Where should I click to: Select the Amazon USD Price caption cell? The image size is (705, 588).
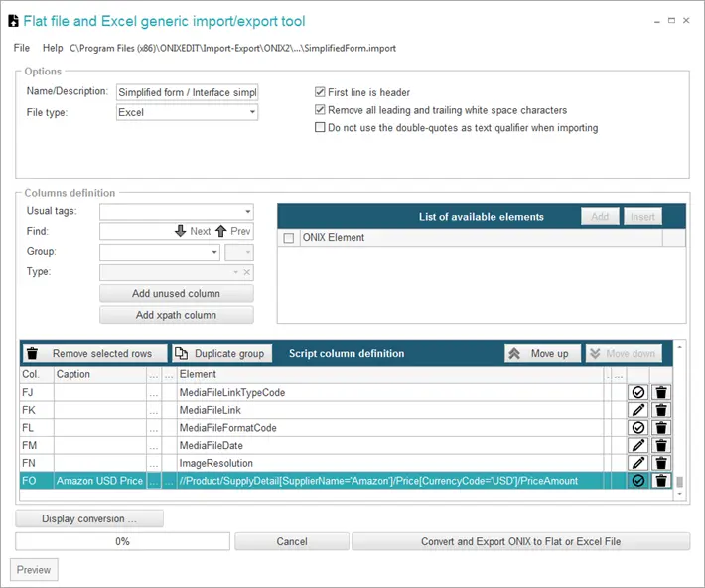100,481
